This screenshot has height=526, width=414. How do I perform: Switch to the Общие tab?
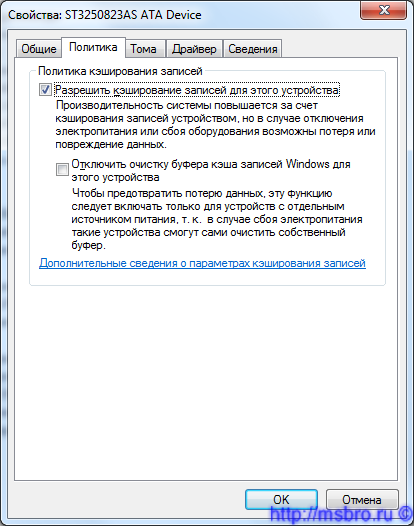(39, 49)
